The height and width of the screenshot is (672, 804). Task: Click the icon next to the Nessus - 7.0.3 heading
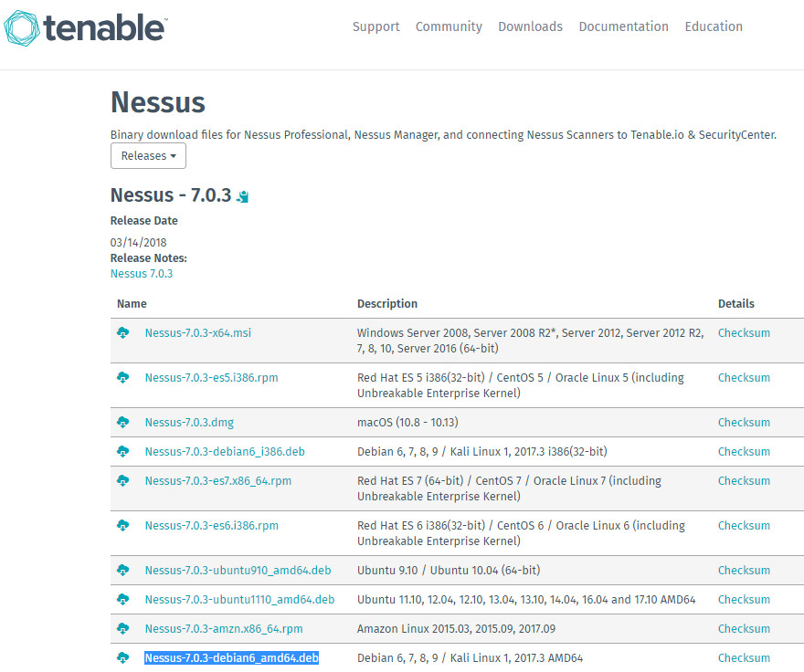click(x=243, y=196)
